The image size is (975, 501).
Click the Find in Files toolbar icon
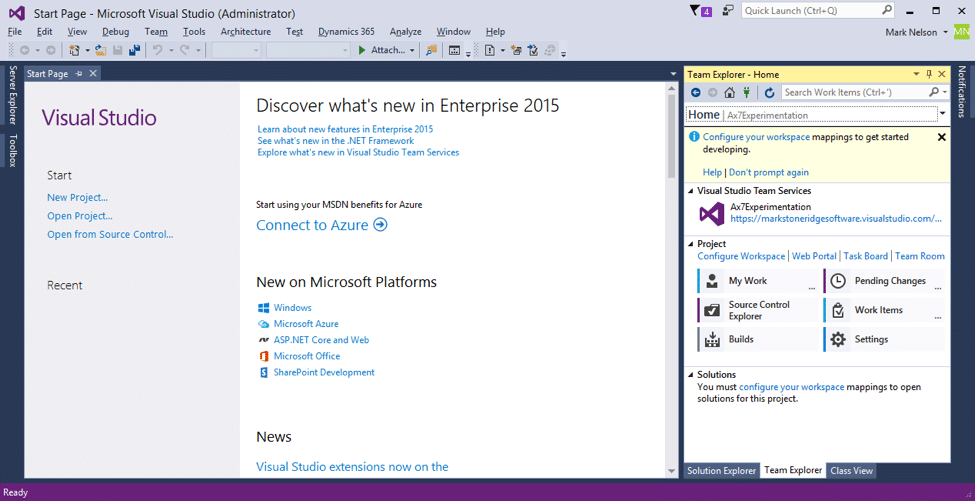click(431, 50)
